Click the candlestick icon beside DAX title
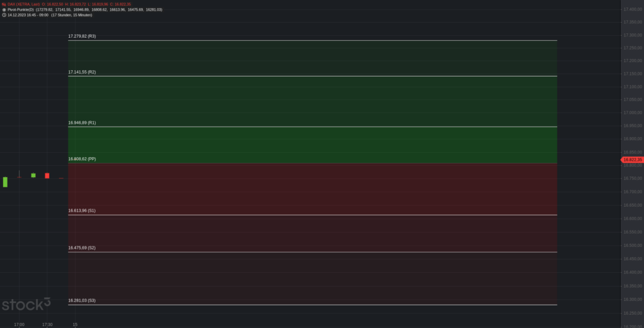 [4, 4]
